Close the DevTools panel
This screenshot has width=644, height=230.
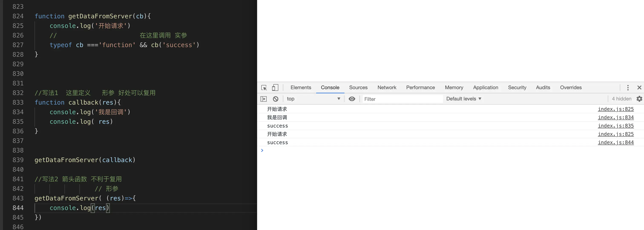pyautogui.click(x=639, y=87)
